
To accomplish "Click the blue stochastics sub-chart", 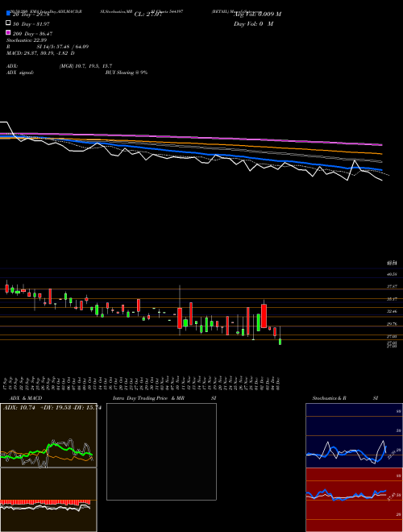I will pyautogui.click(x=354, y=435).
